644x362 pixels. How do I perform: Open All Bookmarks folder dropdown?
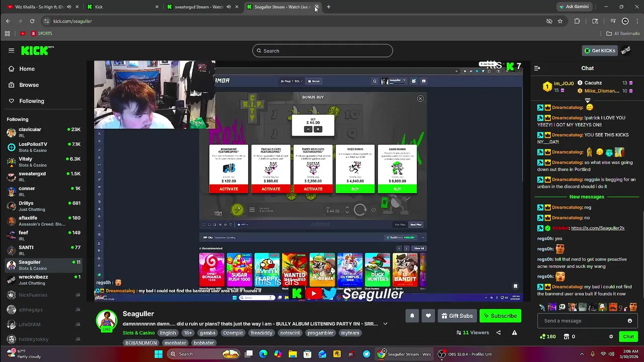click(x=623, y=33)
